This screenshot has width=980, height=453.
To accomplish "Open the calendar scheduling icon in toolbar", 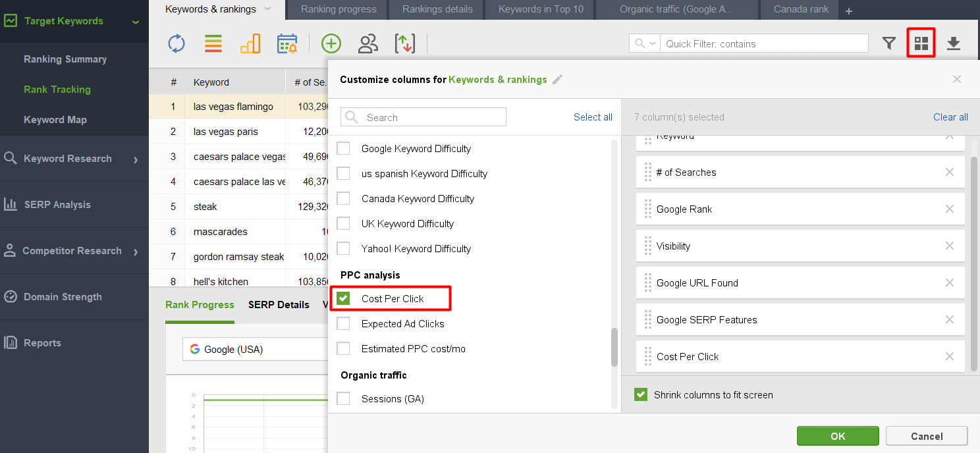I will pyautogui.click(x=287, y=44).
